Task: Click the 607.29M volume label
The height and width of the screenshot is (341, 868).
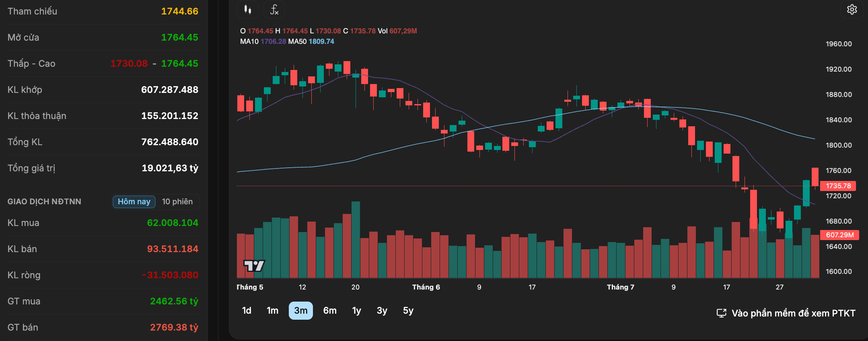Action: [839, 235]
